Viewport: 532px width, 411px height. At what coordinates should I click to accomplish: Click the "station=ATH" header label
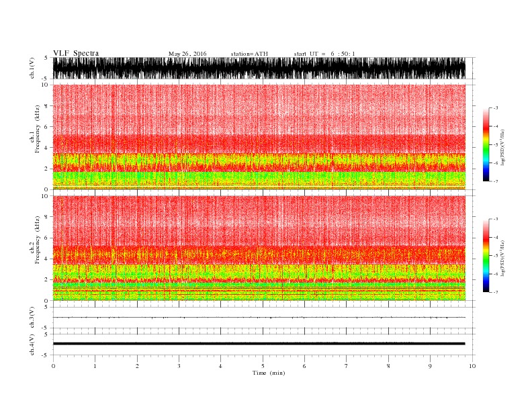[x=249, y=54]
